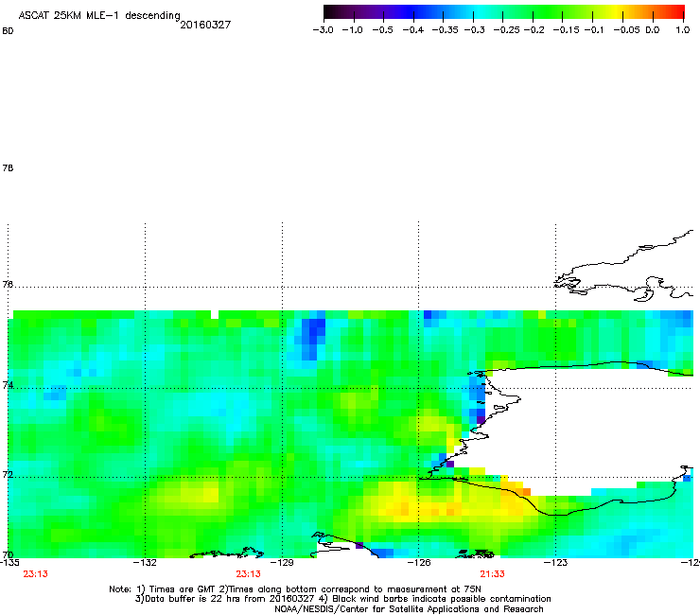Click the 23:13 time stamp nearest the -129 label
Image resolution: width=700 pixels, height=615 pixels.
click(248, 574)
